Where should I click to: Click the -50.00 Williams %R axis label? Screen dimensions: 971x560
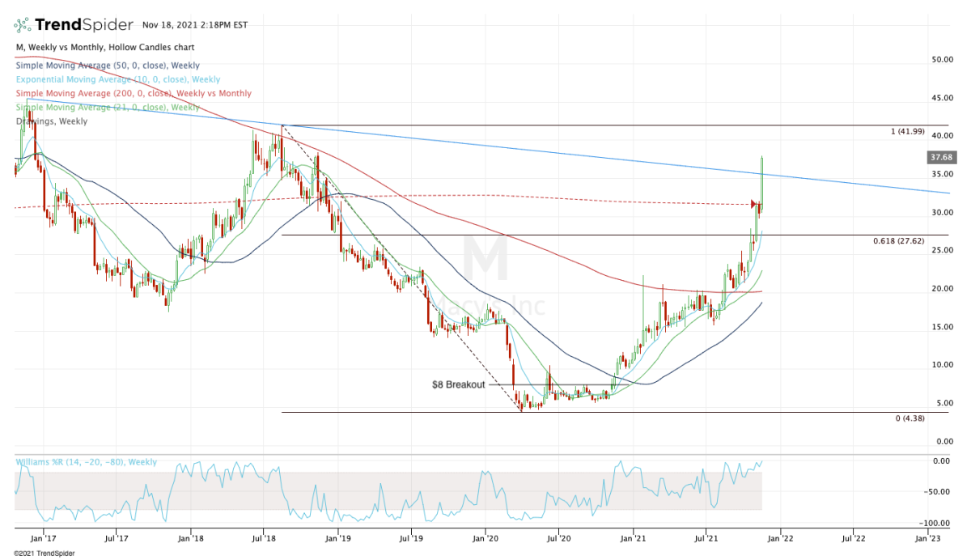[939, 492]
